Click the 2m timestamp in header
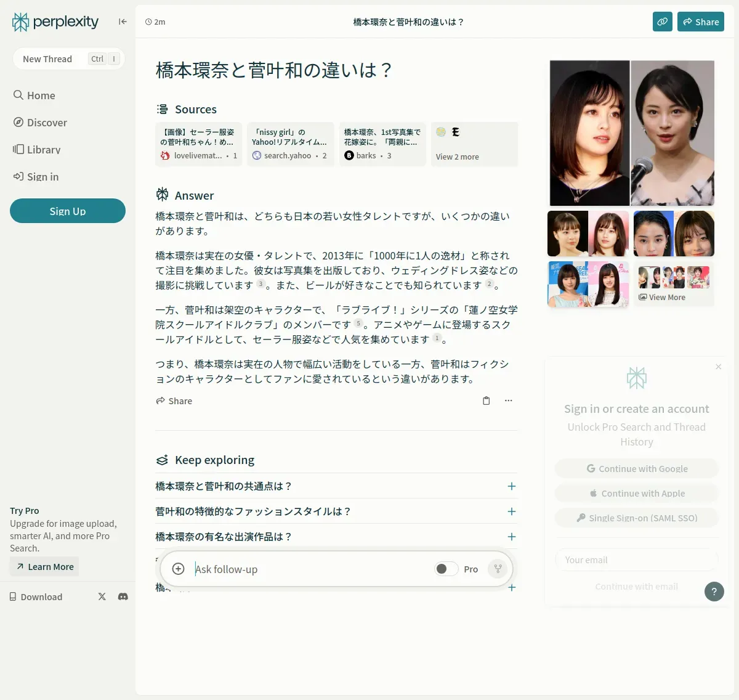Screen dimensions: 739x700 point(155,22)
